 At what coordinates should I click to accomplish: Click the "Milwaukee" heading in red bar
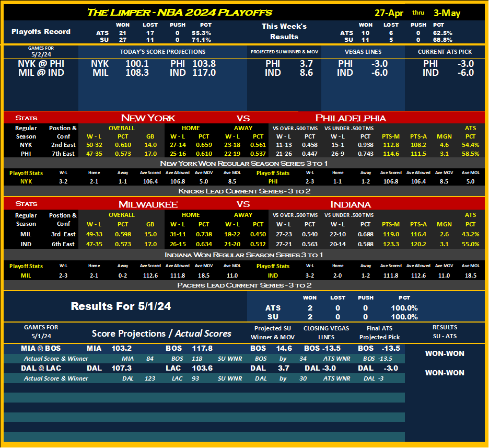[148, 204]
